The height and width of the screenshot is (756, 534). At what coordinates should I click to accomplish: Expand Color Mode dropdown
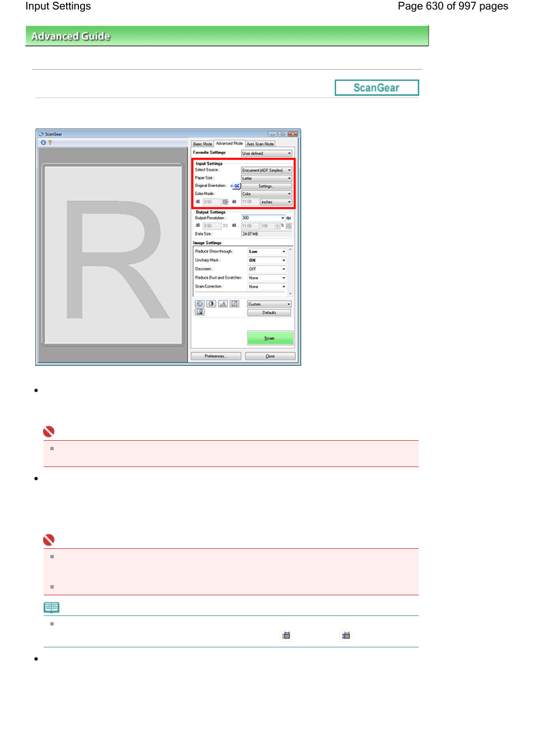(x=266, y=194)
